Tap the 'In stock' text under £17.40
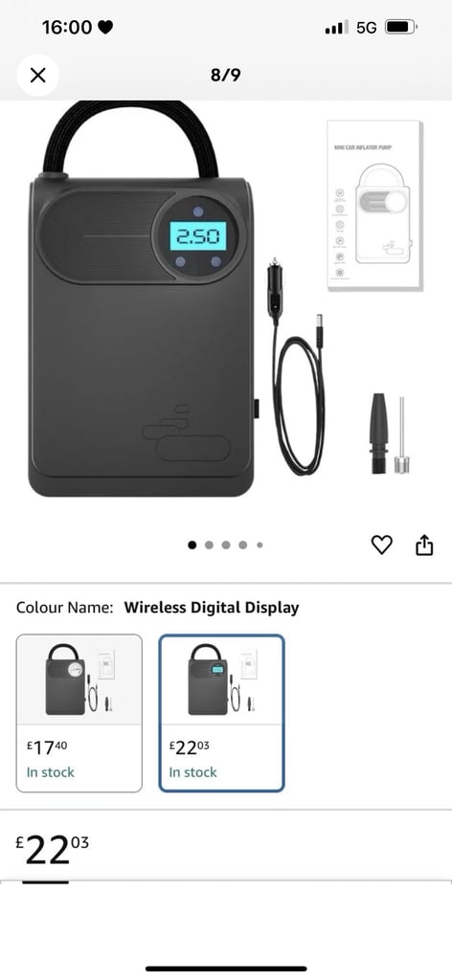The width and height of the screenshot is (452, 980). [50, 772]
